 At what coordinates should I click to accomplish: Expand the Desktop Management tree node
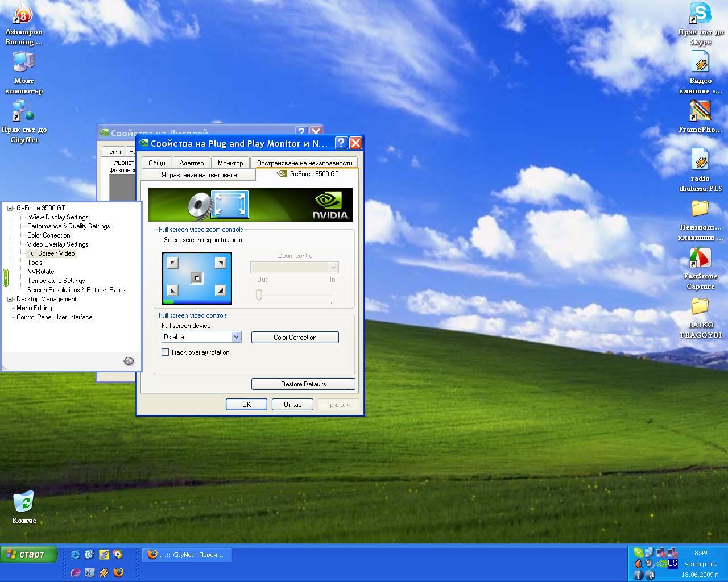coord(10,299)
